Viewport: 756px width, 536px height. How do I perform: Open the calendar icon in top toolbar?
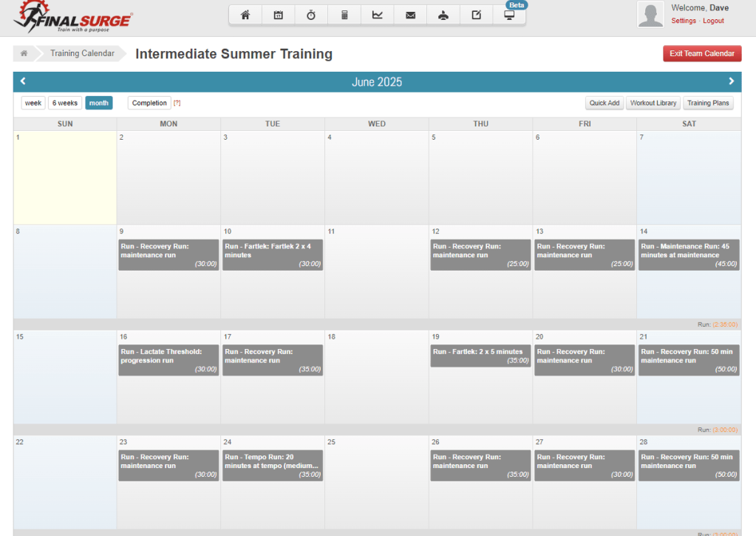click(279, 16)
